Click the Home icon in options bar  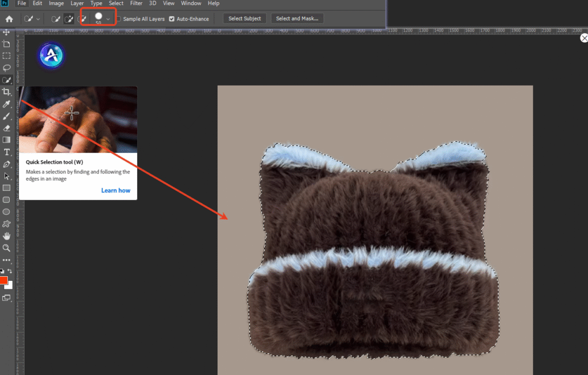(x=9, y=19)
